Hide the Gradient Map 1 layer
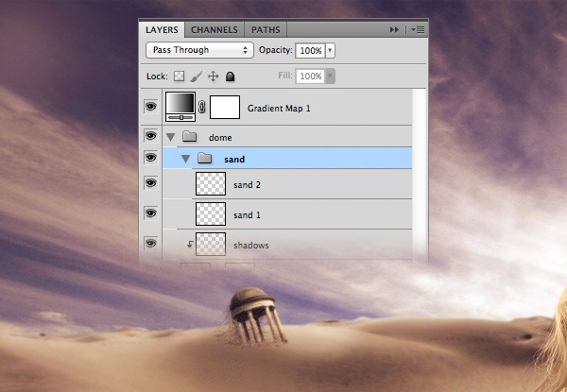Image resolution: width=567 pixels, height=392 pixels. pyautogui.click(x=150, y=108)
